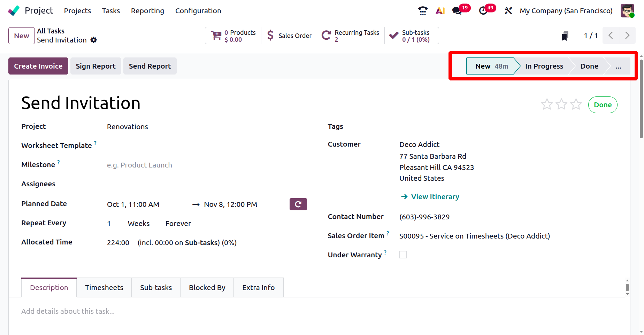Screen dimensions: 644x335
Task: Open the Discuss messages icon
Action: [x=457, y=11]
